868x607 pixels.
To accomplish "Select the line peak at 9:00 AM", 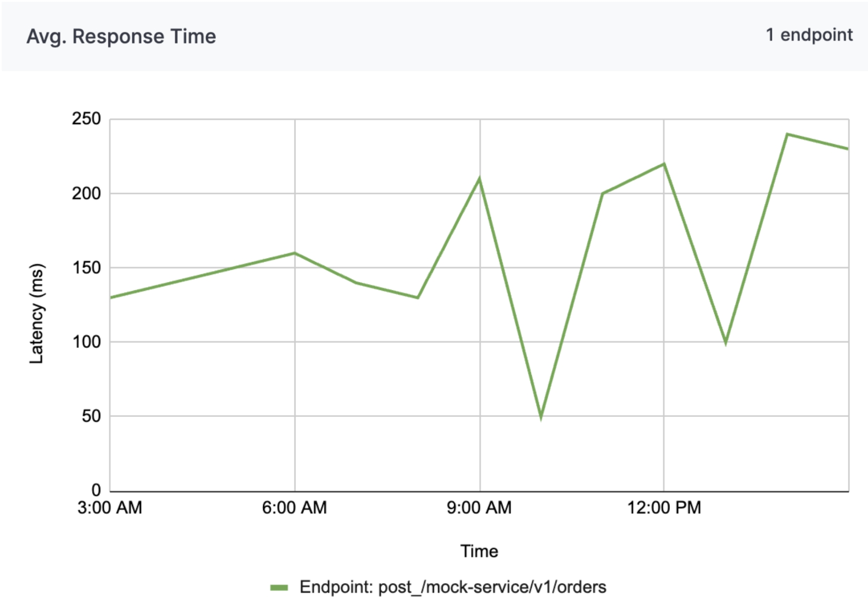I will (479, 178).
